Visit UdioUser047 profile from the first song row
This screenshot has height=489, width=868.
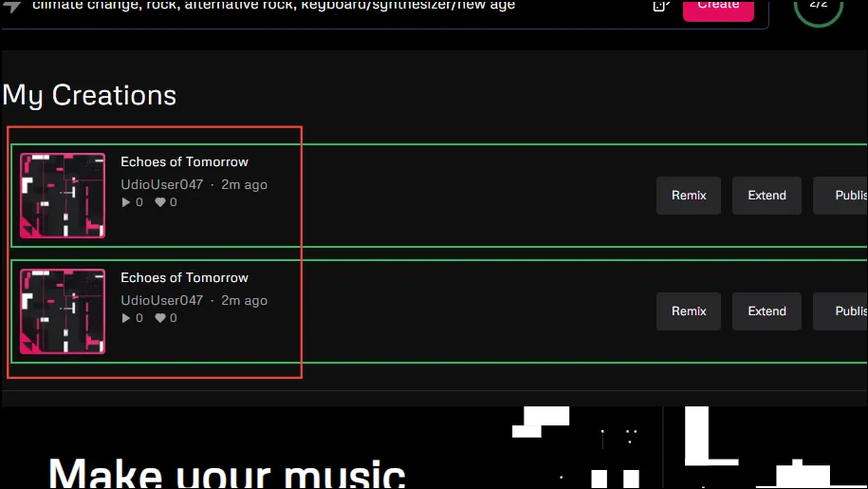tap(161, 184)
